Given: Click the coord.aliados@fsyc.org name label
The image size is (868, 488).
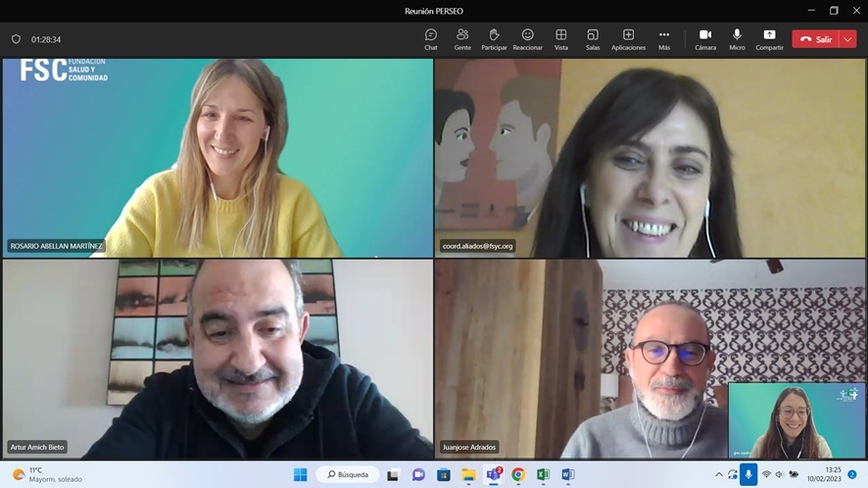Looking at the screenshot, I should click(x=477, y=246).
